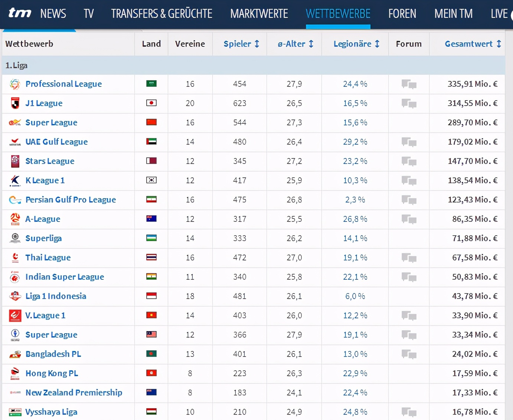This screenshot has height=420, width=513.
Task: Open the forum for V.League 1
Action: click(x=409, y=315)
